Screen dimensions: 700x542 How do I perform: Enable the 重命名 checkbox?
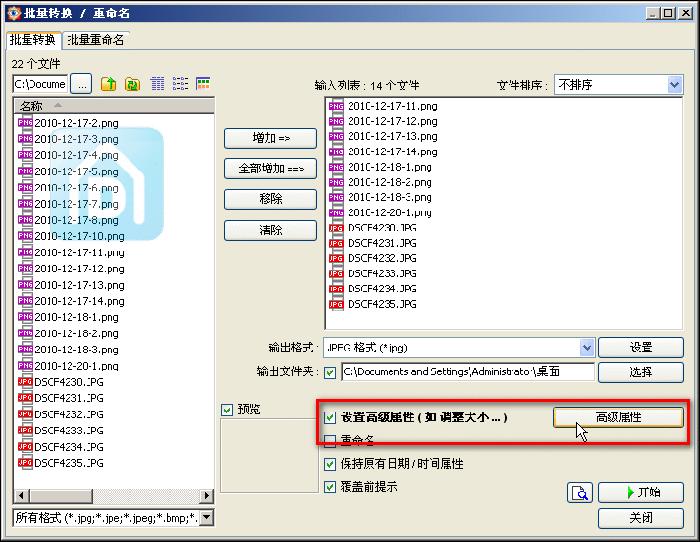[x=330, y=441]
